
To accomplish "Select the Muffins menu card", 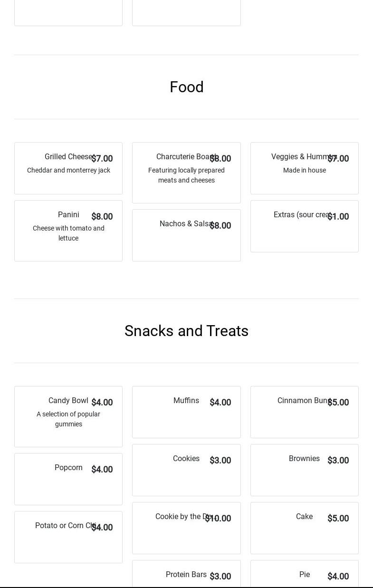I will [186, 412].
